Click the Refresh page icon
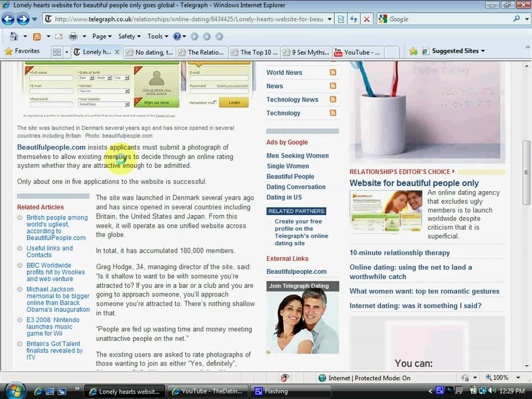Image resolution: width=532 pixels, height=399 pixels. tap(354, 19)
